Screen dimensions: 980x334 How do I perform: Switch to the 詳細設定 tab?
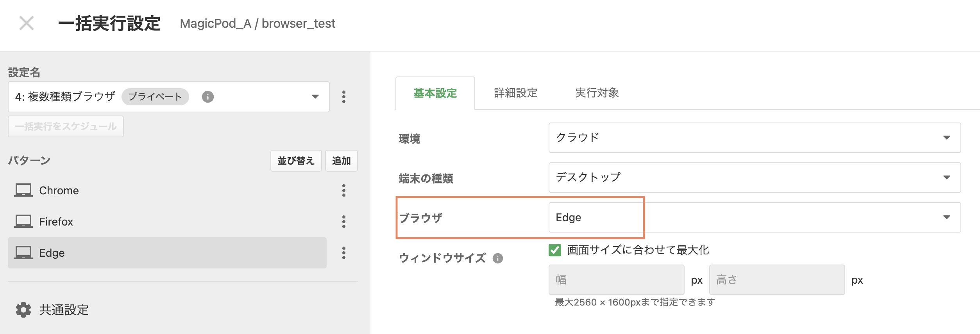pyautogui.click(x=516, y=93)
